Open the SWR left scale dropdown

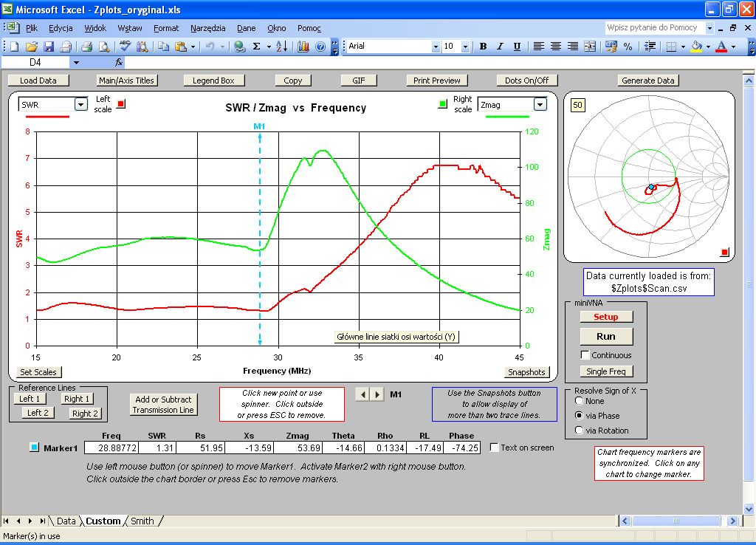81,105
